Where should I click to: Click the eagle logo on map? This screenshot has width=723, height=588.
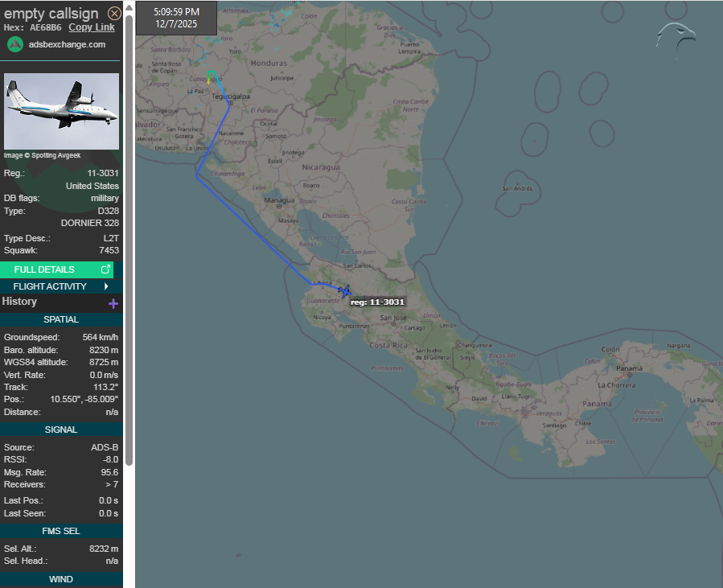[x=676, y=42]
